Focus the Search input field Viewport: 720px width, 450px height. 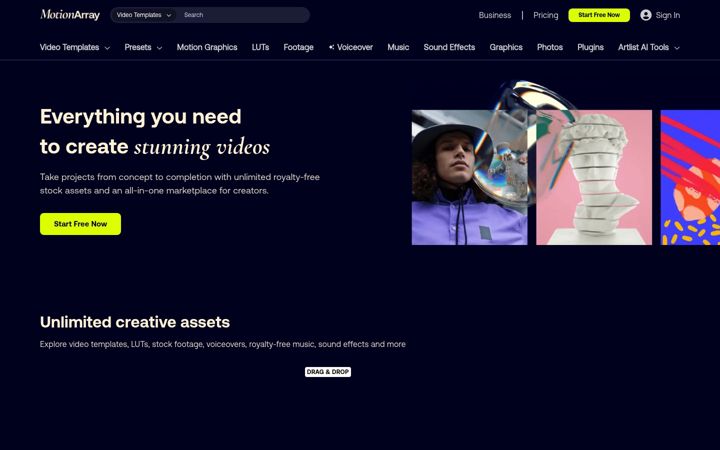[x=243, y=15]
